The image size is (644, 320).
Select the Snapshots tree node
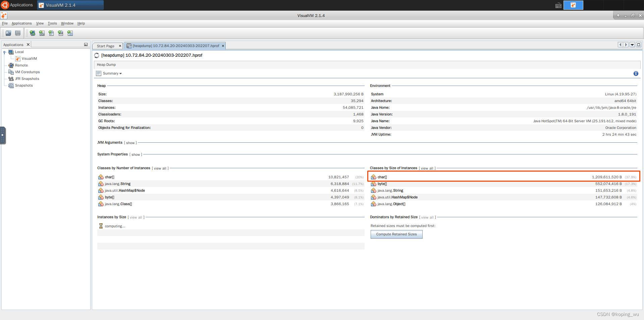[24, 85]
